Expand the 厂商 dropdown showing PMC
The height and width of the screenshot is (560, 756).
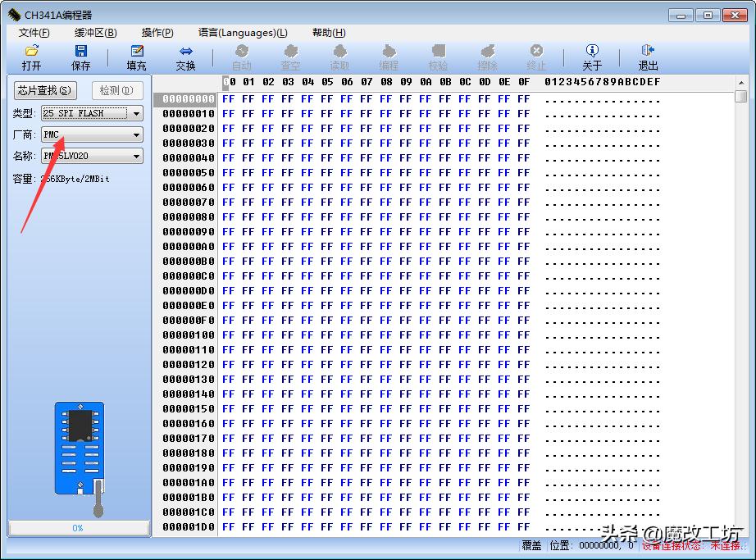[x=136, y=135]
